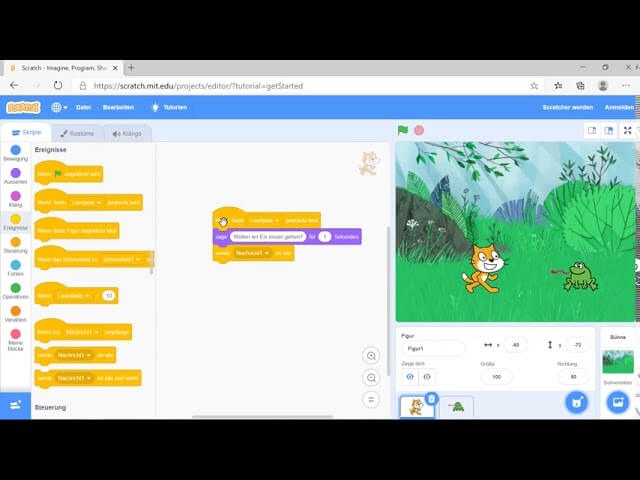Edit the sprite Richtung field
The height and width of the screenshot is (480, 640).
tap(573, 377)
